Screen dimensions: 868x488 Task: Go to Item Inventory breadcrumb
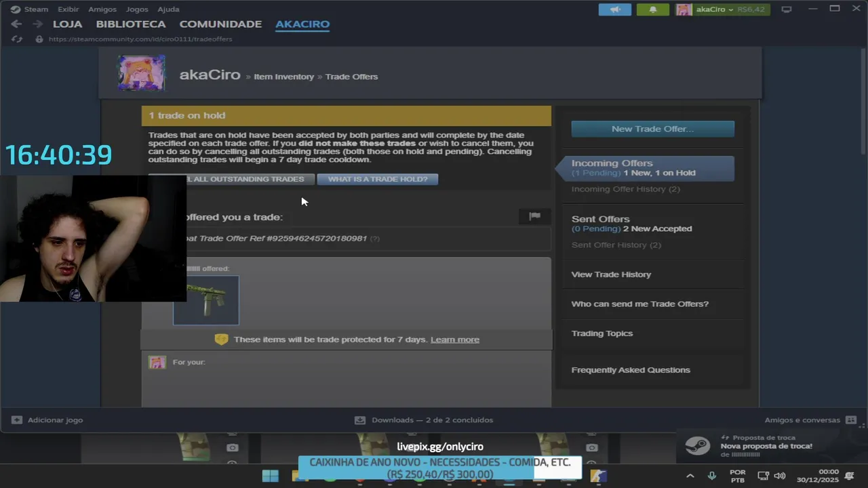[283, 77]
